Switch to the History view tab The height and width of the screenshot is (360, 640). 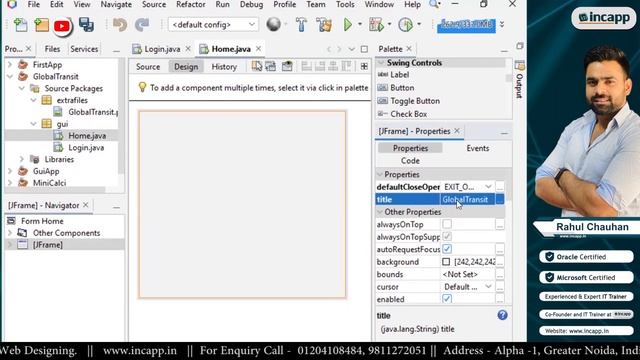click(224, 67)
